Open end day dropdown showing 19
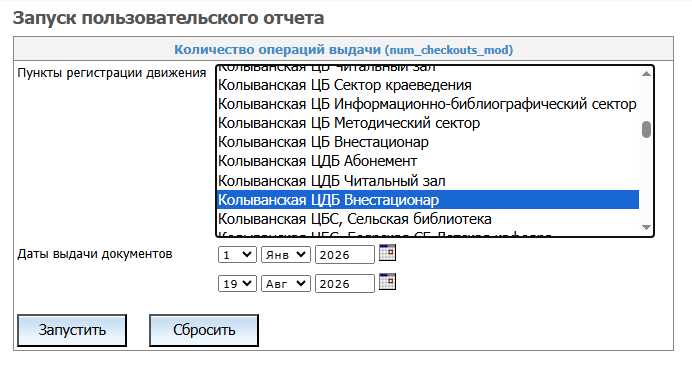Screen dimensions: 692x367 point(237,284)
